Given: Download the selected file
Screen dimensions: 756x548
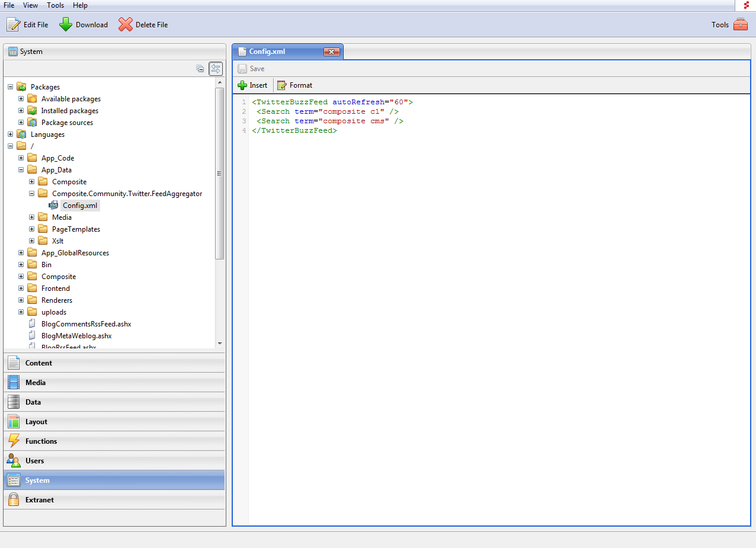Looking at the screenshot, I should pyautogui.click(x=66, y=25).
